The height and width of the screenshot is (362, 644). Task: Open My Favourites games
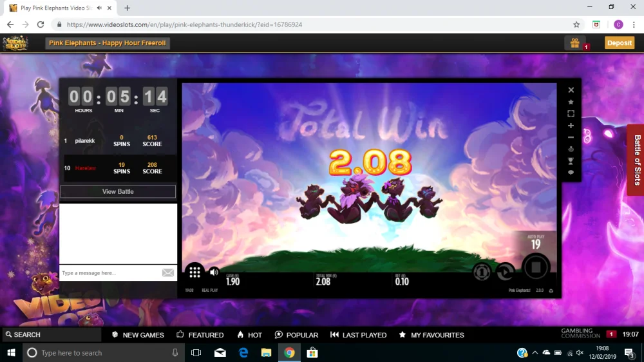coord(431,335)
